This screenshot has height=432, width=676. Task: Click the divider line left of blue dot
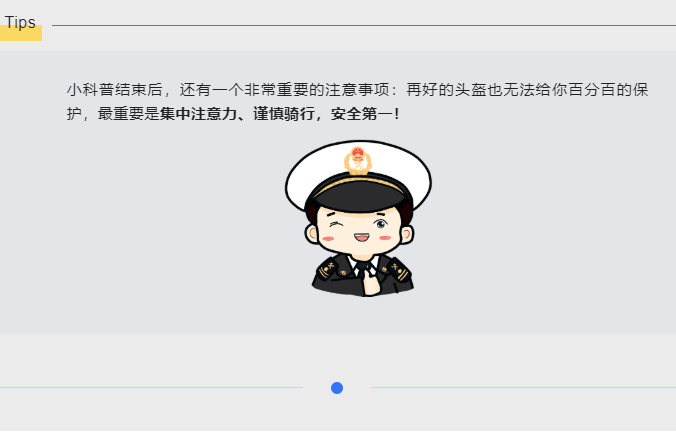(x=151, y=388)
